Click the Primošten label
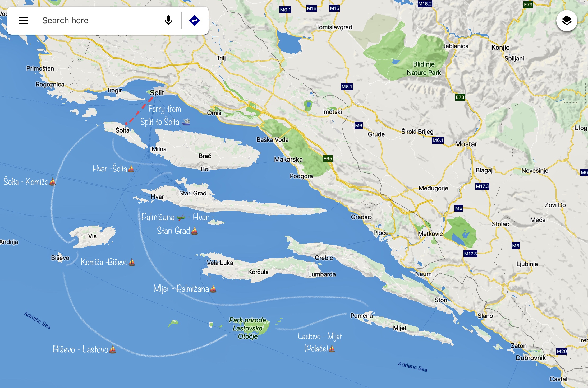This screenshot has height=388, width=588. pyautogui.click(x=40, y=68)
